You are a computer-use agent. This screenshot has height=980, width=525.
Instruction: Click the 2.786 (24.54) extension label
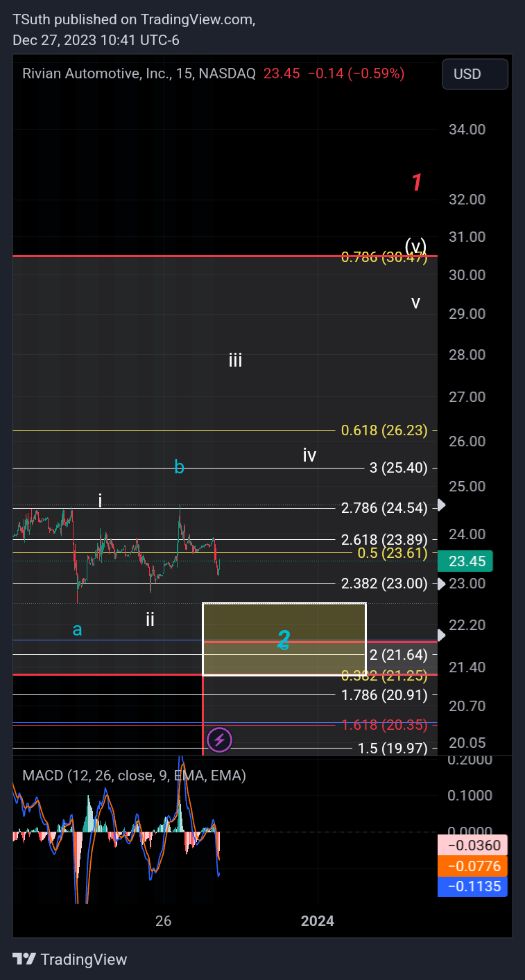[384, 508]
